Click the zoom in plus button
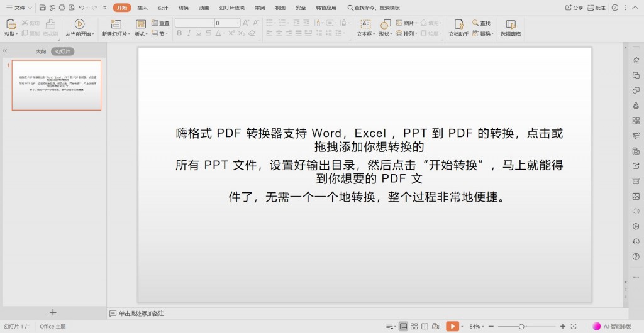 (563, 327)
